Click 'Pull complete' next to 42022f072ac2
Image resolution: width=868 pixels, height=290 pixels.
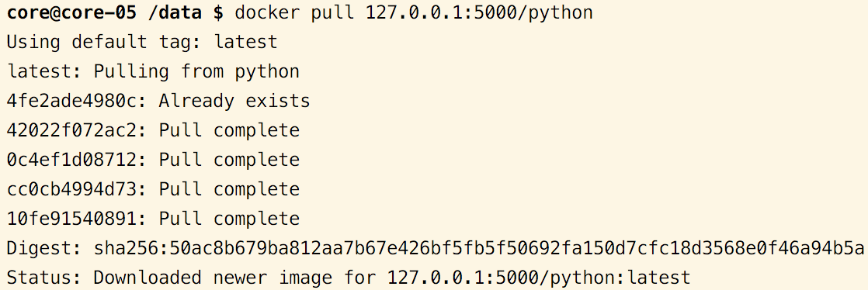tap(229, 131)
